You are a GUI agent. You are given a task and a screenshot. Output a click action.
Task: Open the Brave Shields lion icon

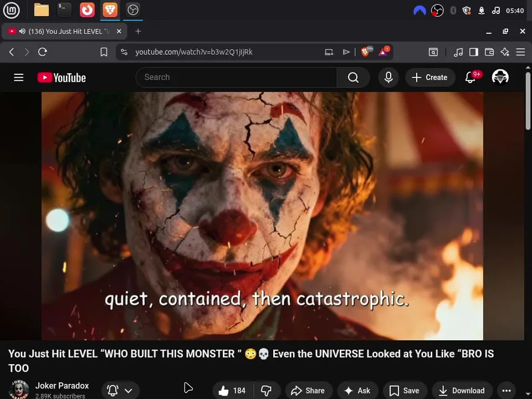366,52
